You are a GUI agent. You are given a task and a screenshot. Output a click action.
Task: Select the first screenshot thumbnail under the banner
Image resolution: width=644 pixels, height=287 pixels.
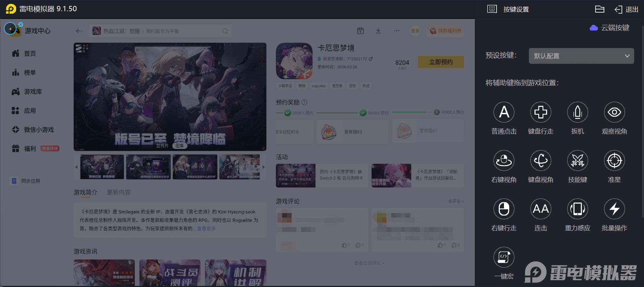tap(102, 167)
